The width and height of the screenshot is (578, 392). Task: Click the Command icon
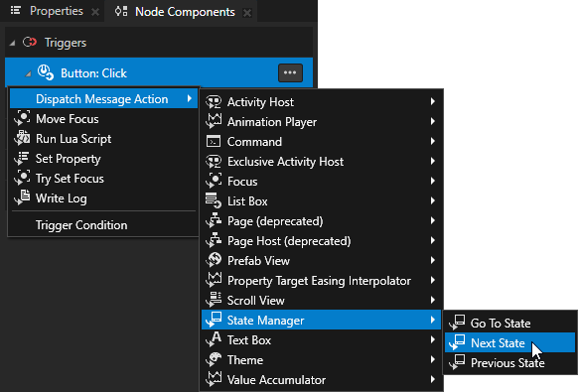coord(214,142)
